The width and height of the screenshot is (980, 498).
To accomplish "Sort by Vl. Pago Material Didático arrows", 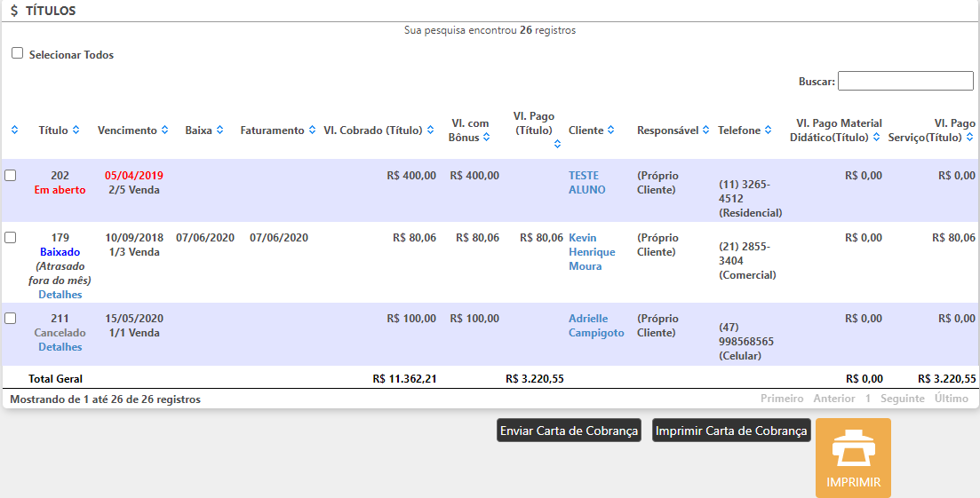I will point(876,138).
